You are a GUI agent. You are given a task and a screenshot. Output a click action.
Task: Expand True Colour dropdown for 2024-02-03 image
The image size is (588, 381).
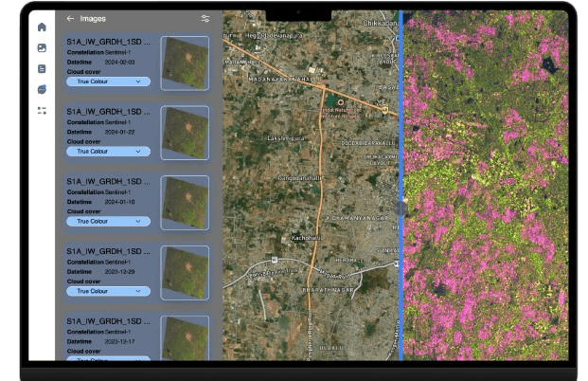pos(108,82)
